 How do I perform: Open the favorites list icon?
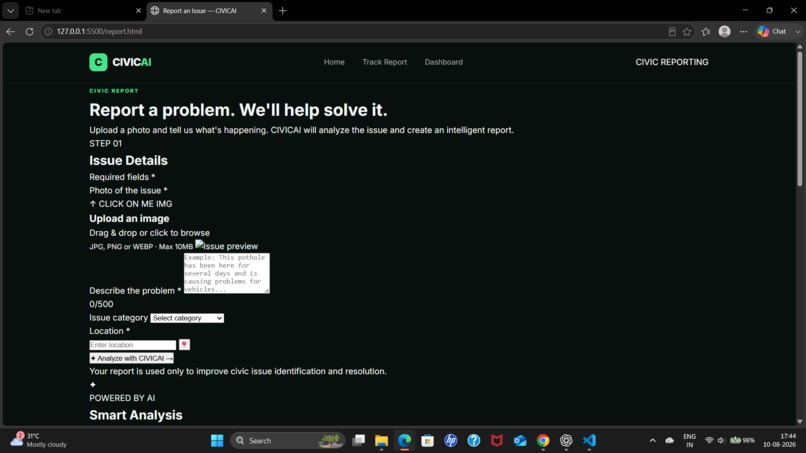pos(706,31)
